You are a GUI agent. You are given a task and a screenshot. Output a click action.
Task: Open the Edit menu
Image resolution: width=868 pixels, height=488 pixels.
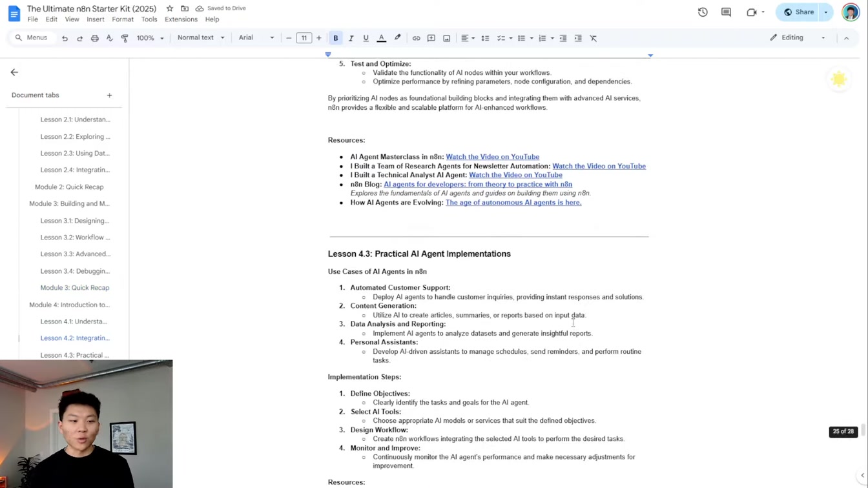pyautogui.click(x=51, y=19)
